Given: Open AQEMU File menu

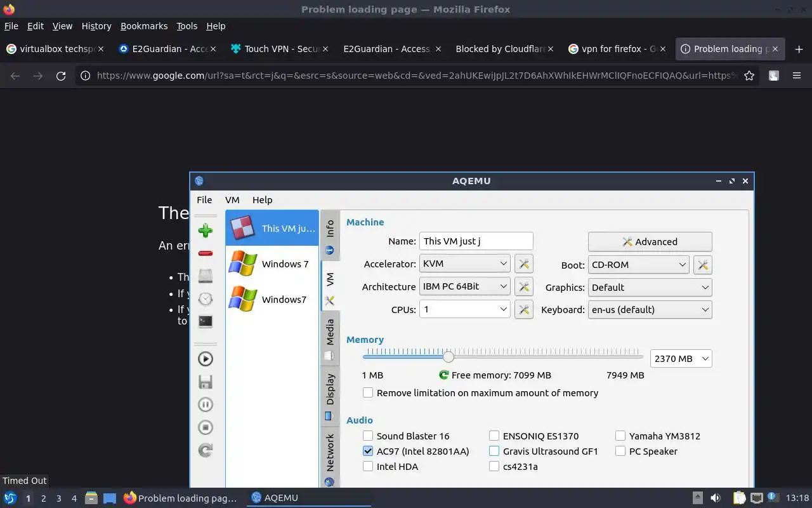Looking at the screenshot, I should [x=204, y=199].
